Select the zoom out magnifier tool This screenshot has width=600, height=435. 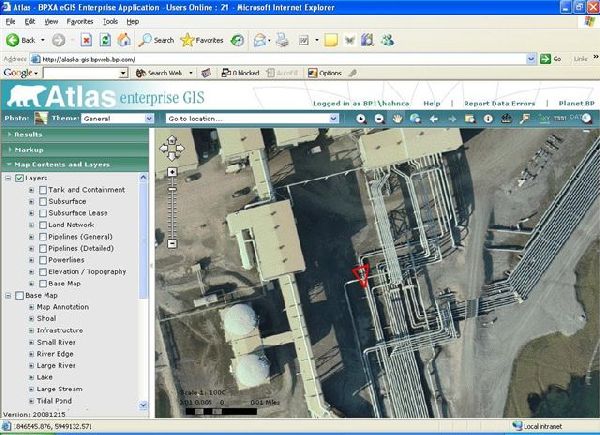pyautogui.click(x=379, y=118)
